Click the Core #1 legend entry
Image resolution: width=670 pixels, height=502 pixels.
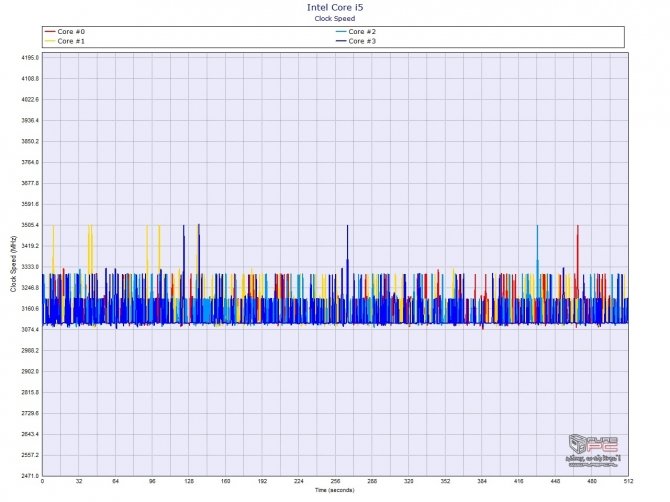pyautogui.click(x=65, y=41)
